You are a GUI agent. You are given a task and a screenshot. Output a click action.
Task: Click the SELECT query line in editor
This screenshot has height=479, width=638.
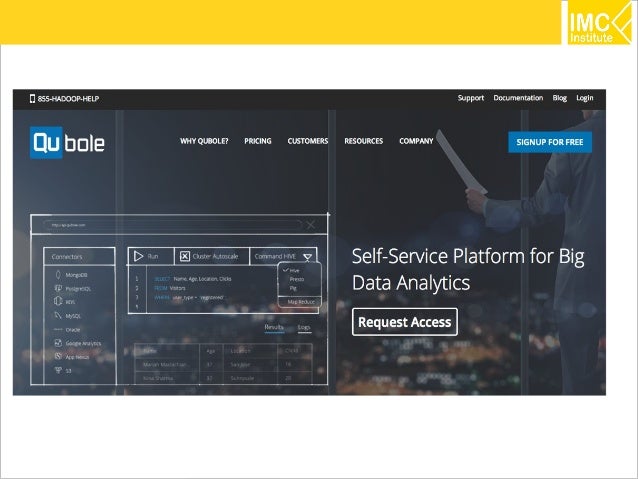192,279
